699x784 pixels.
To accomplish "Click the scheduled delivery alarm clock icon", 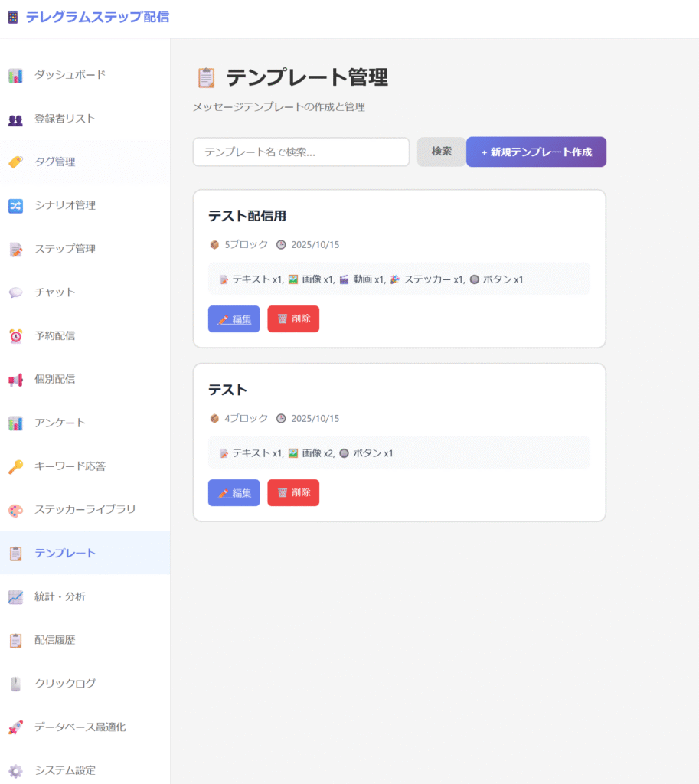I will [15, 336].
